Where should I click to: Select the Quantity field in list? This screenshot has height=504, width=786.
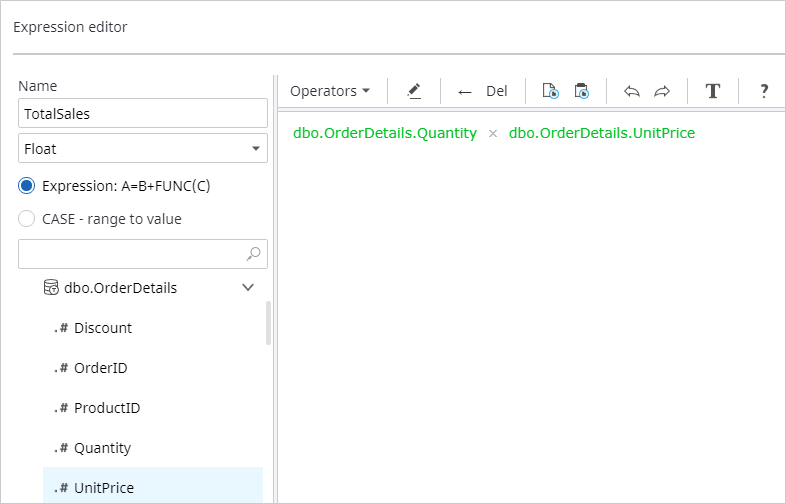tap(102, 448)
